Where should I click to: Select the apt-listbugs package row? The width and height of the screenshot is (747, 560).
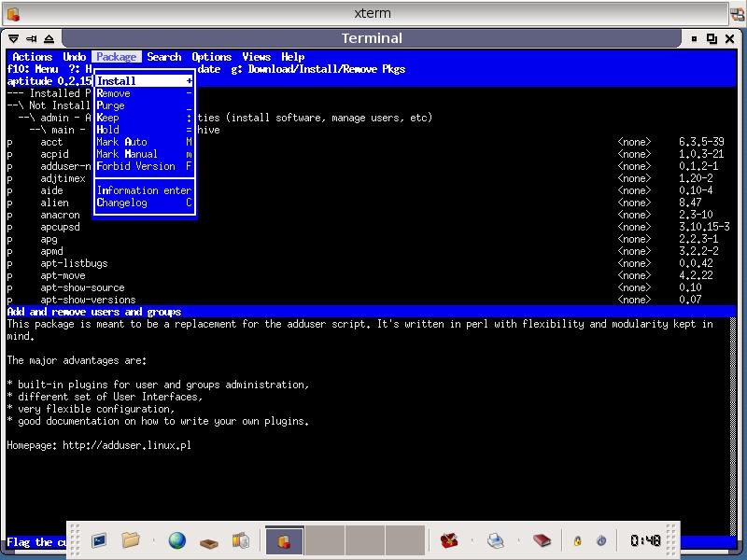pos(74,263)
